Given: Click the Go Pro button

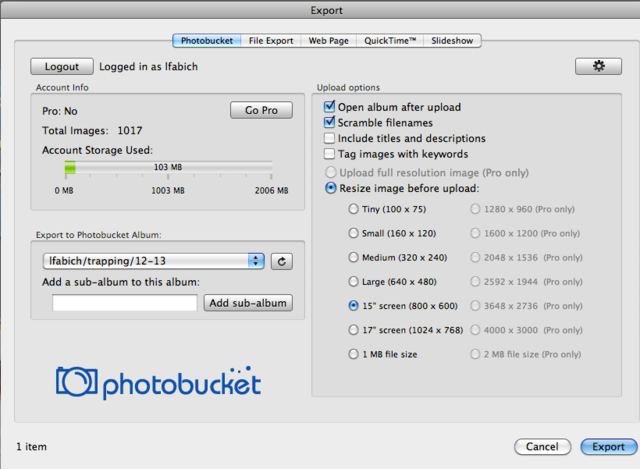Looking at the screenshot, I should click(261, 110).
